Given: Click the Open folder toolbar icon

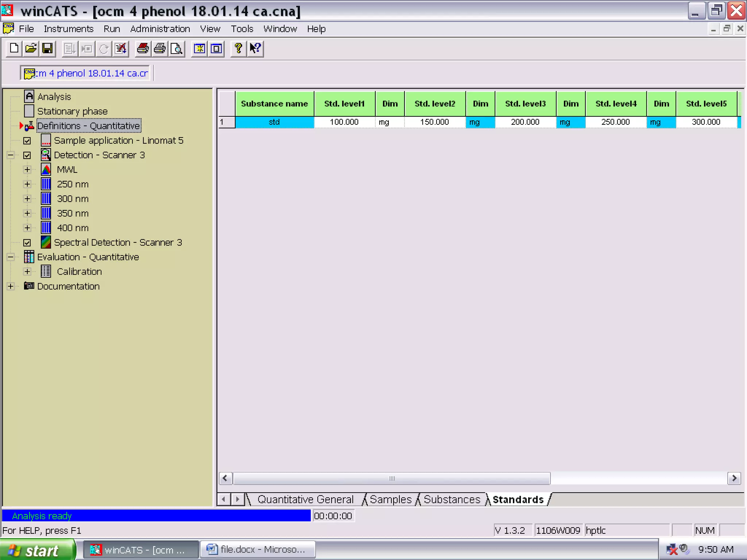Looking at the screenshot, I should [x=31, y=48].
